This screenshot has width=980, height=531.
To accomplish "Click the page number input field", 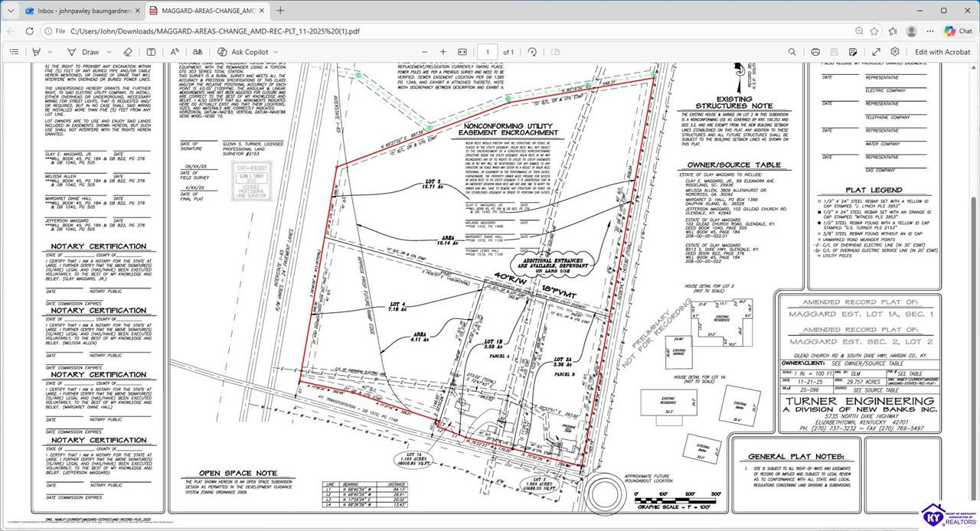I will (x=486, y=51).
